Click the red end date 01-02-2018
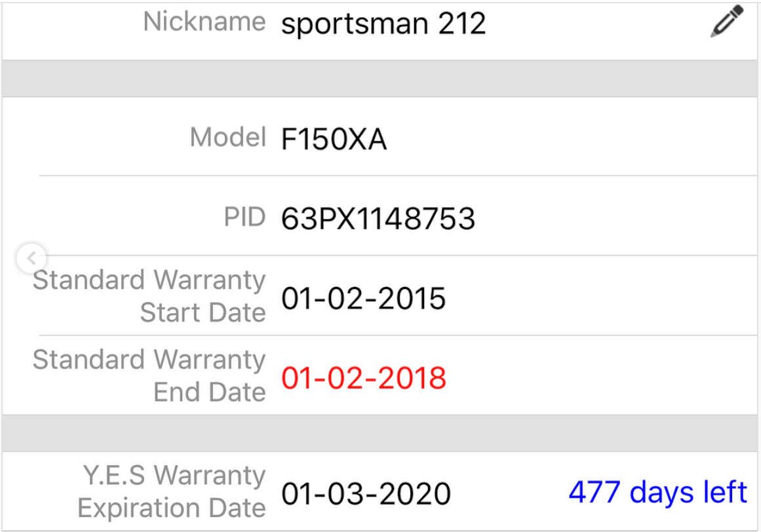The image size is (761, 532). [363, 379]
